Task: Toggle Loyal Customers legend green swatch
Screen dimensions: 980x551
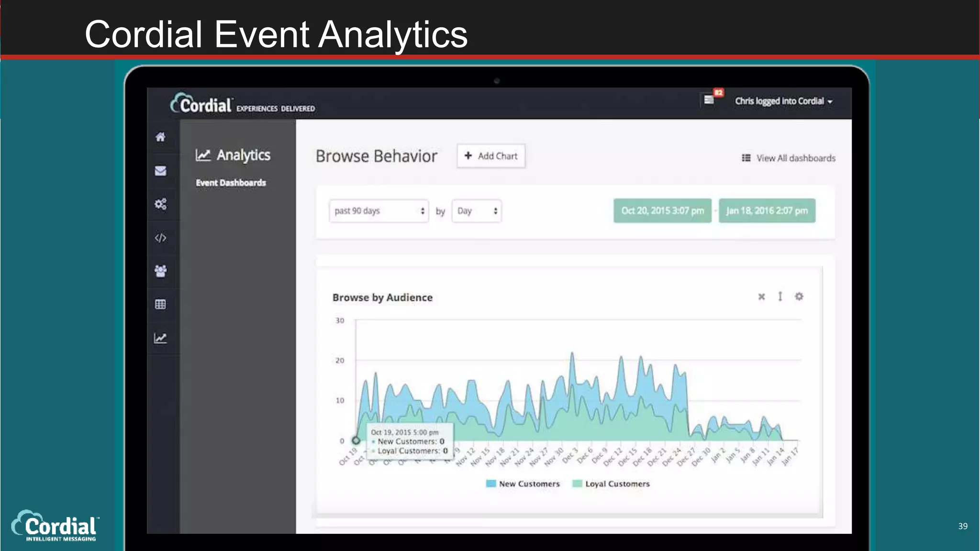Action: click(578, 484)
